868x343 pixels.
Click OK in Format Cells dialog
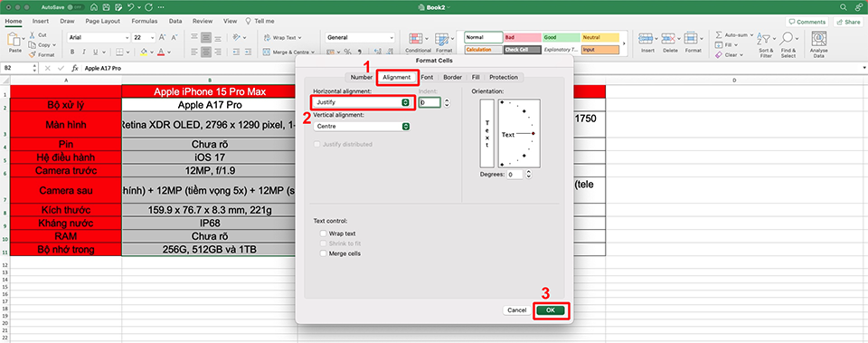(x=551, y=310)
